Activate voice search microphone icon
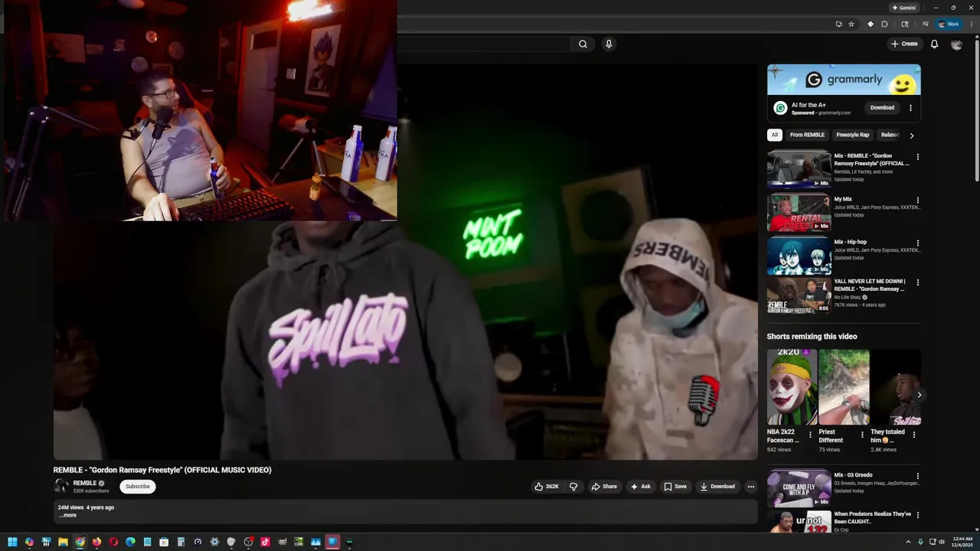Image resolution: width=980 pixels, height=551 pixels. pos(609,44)
